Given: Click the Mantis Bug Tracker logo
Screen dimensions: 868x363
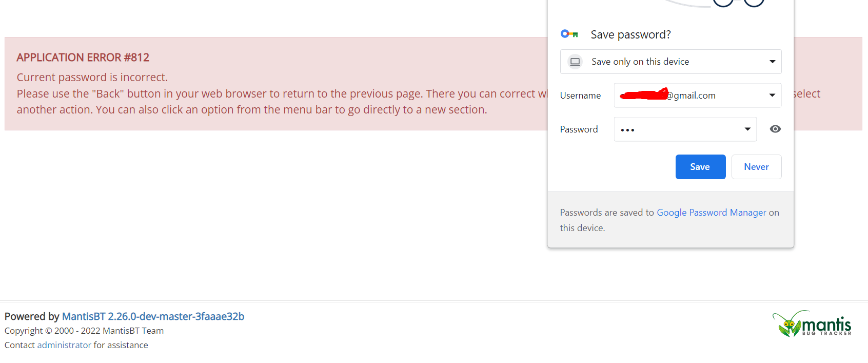Looking at the screenshot, I should (812, 324).
